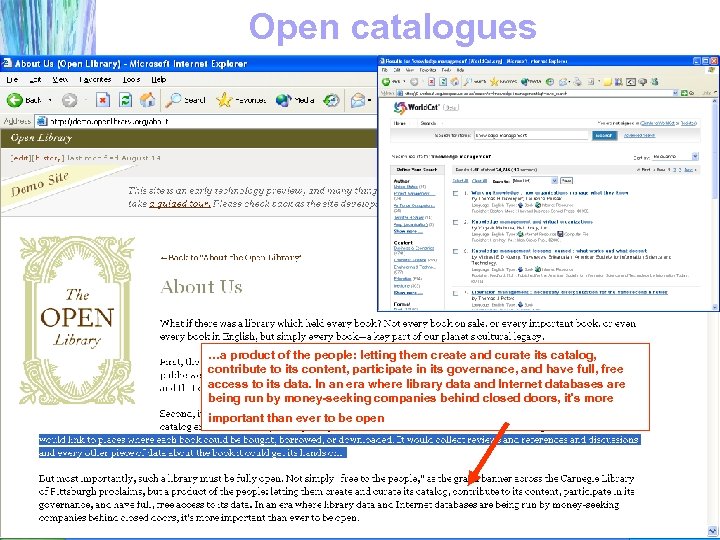Open WorldCat Save to list dropdown

(534, 181)
